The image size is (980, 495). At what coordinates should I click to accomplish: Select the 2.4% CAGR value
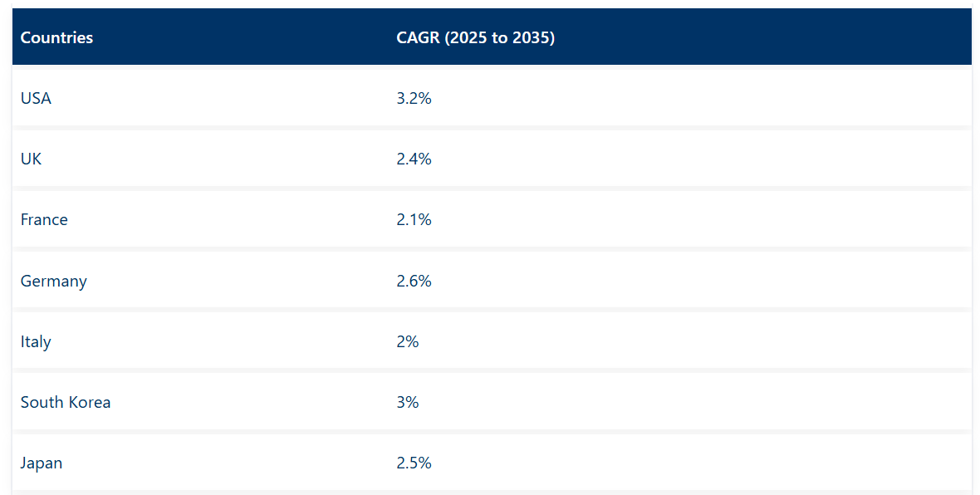[x=414, y=159]
